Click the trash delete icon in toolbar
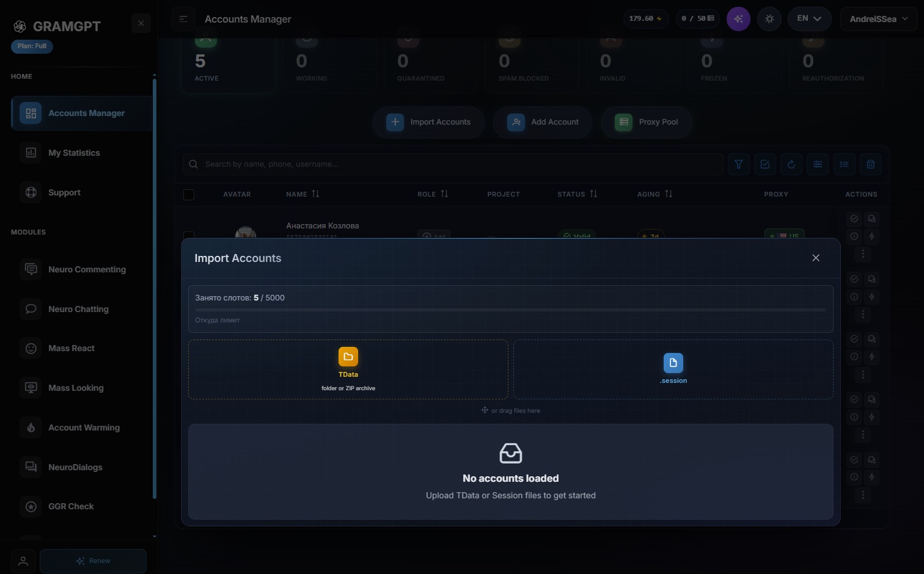Screen dimensions: 924x574 [871, 164]
